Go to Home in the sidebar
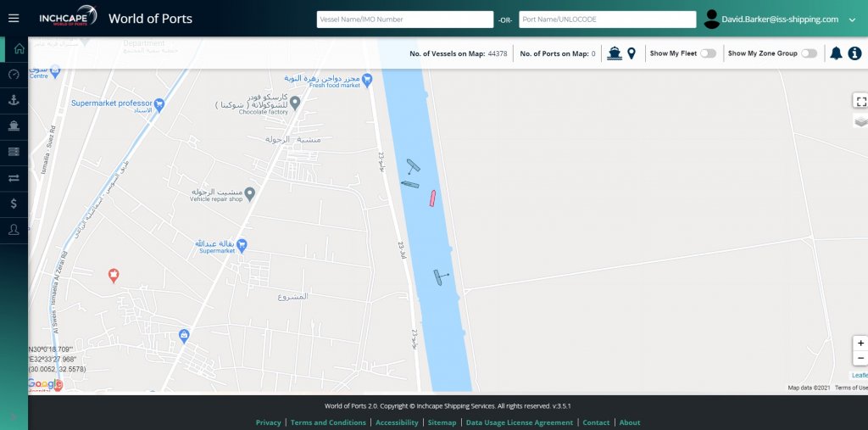The image size is (868, 430). pos(19,48)
